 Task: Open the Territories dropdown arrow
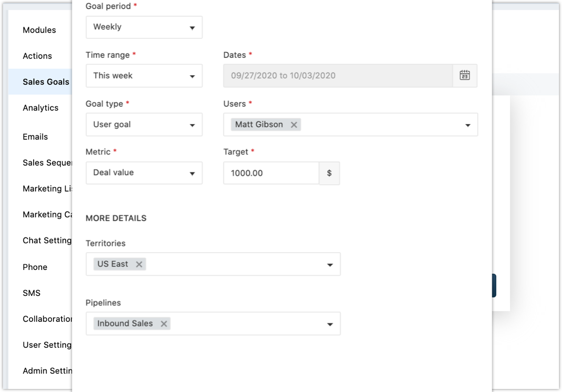[330, 265]
